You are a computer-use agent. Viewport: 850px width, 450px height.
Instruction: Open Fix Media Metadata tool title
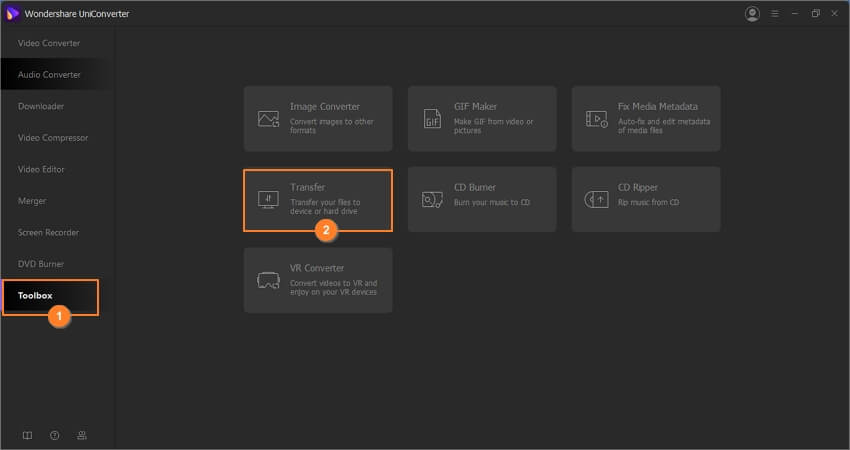click(x=658, y=107)
